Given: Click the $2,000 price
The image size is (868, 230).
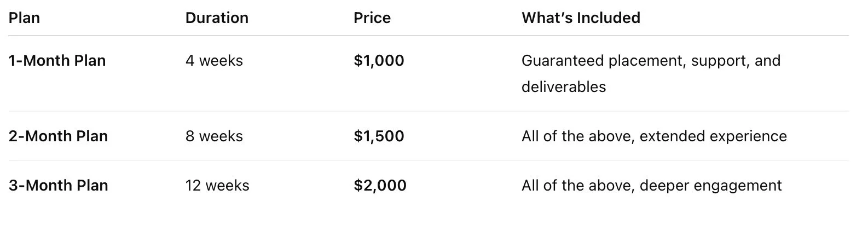Looking at the screenshot, I should [380, 185].
